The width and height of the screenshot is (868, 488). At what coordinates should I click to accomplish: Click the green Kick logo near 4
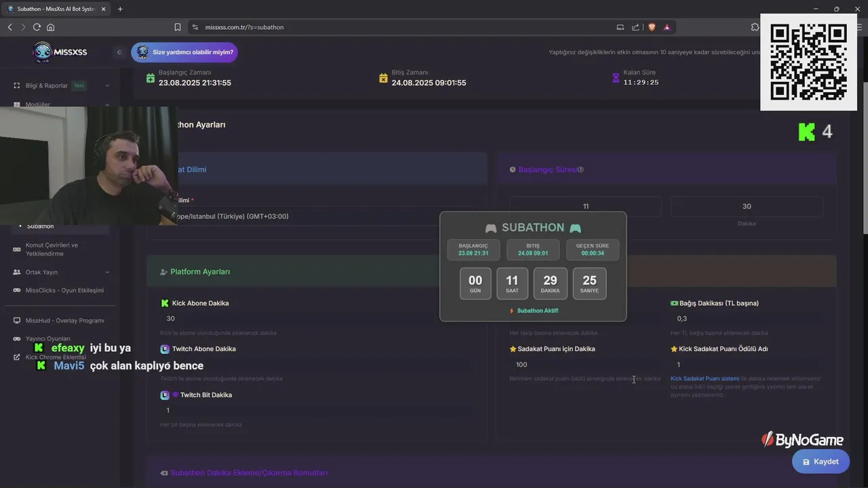tap(806, 131)
